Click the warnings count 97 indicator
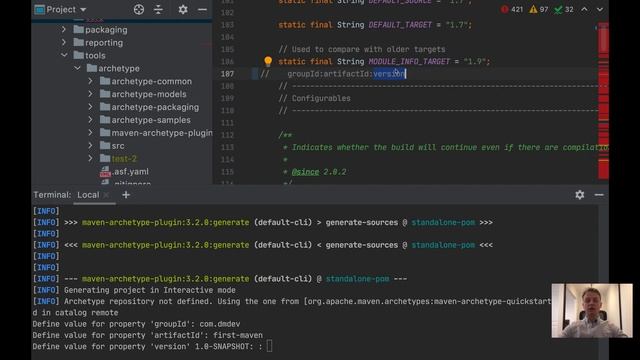640x360 pixels. [x=539, y=9]
